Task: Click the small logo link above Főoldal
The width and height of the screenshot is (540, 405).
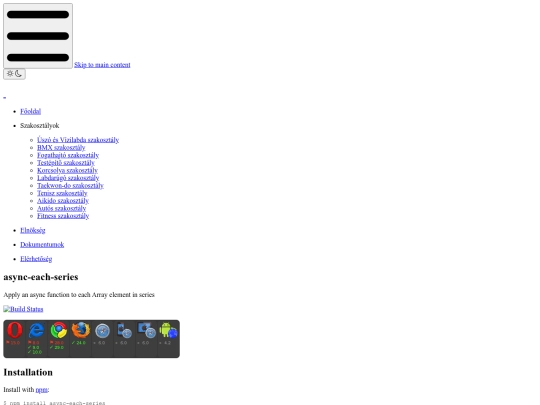Action: point(4,97)
